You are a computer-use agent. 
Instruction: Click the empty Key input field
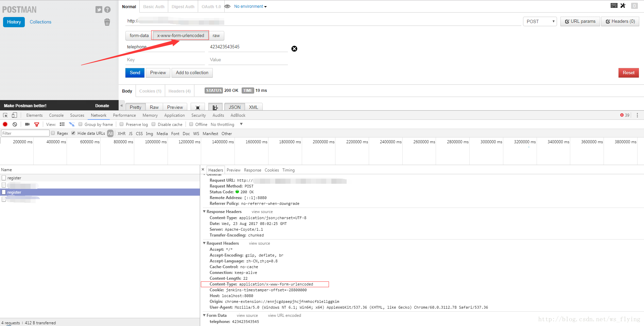(165, 60)
